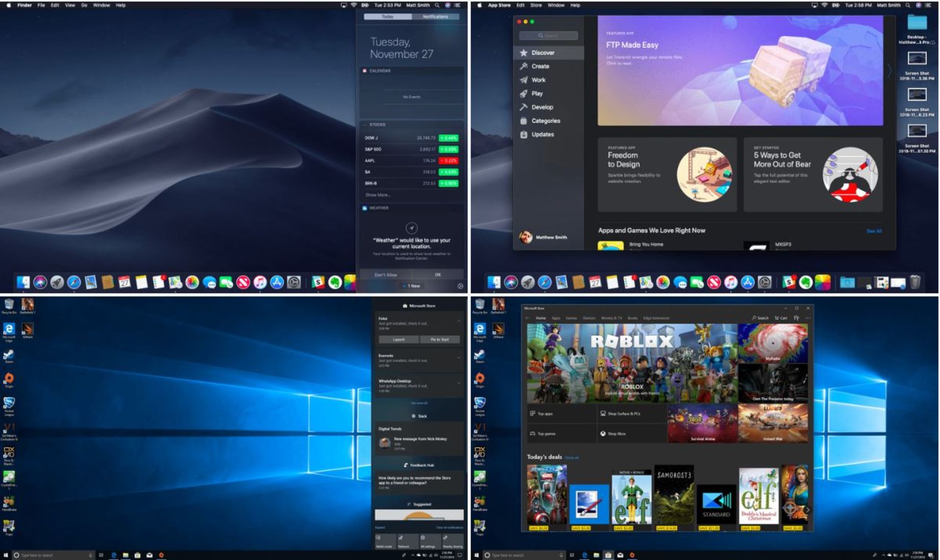Open Calendar in the Finder desktop's dock

(125, 282)
